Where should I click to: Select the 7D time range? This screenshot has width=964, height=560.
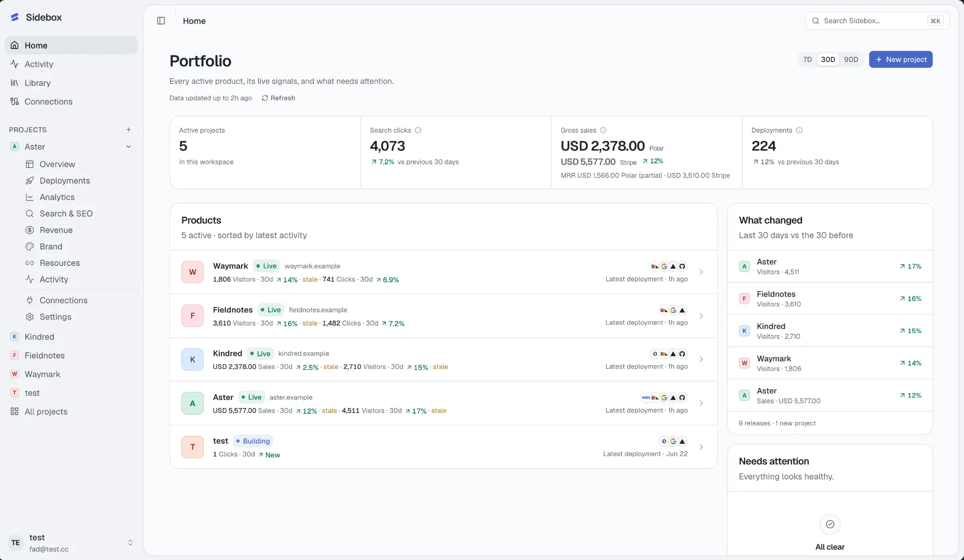[x=807, y=59]
